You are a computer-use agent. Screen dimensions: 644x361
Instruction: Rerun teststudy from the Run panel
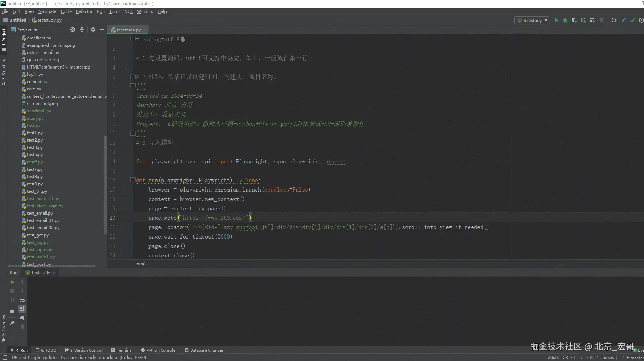coord(12,282)
